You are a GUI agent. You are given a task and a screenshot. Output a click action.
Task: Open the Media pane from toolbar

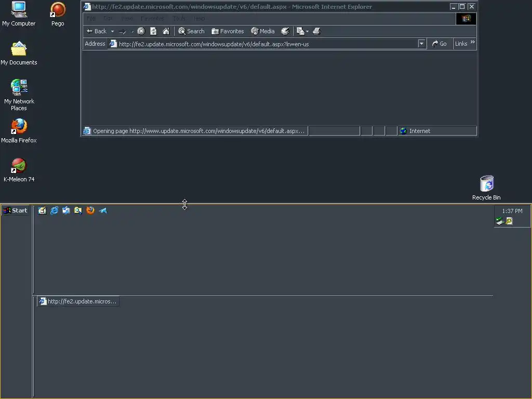(262, 31)
